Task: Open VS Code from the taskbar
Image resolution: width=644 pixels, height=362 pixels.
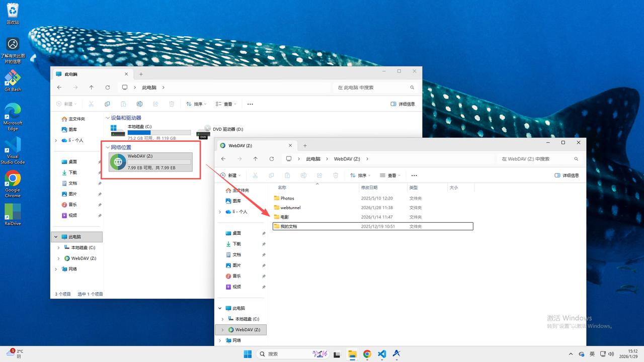Action: pyautogui.click(x=382, y=354)
